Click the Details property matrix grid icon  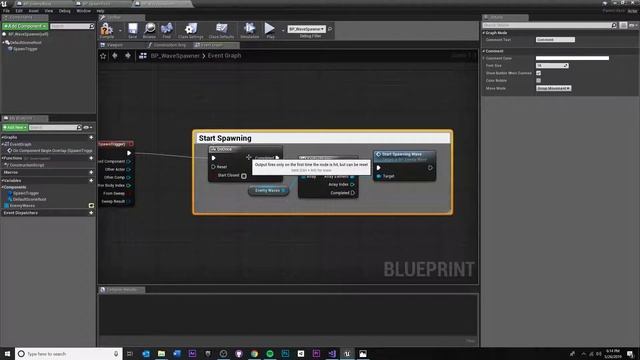(623, 25)
